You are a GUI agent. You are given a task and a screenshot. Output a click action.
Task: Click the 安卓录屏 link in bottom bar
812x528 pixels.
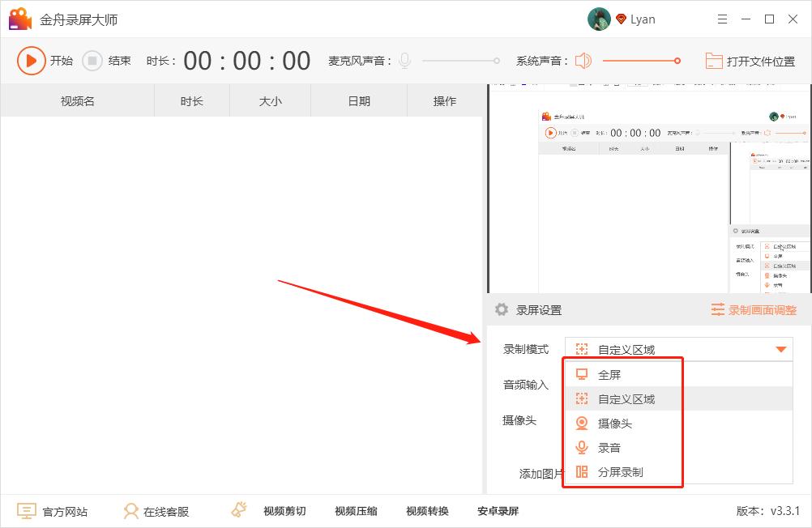pyautogui.click(x=496, y=510)
